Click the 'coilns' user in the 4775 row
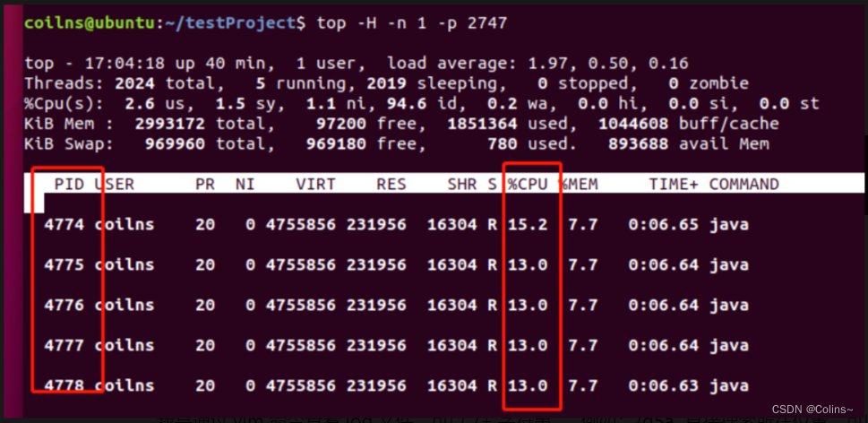The width and height of the screenshot is (868, 423). [124, 264]
